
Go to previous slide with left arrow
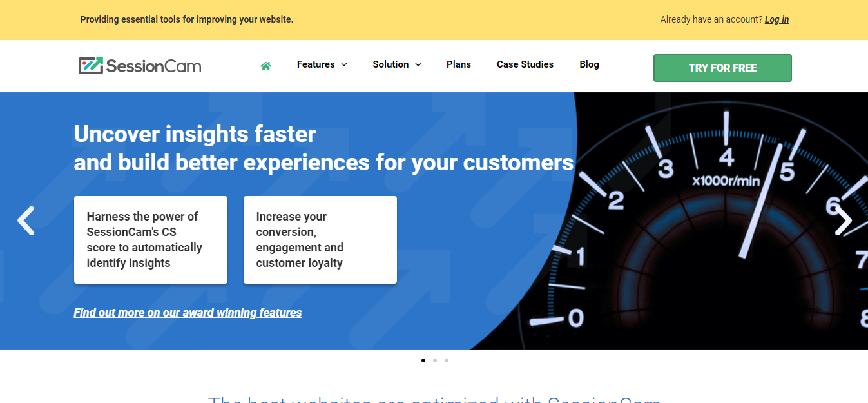[x=26, y=221]
